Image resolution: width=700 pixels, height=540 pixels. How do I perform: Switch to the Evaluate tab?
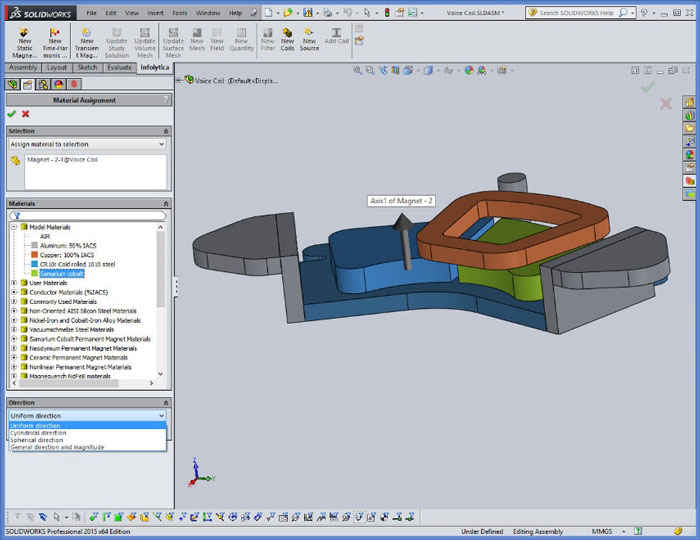pyautogui.click(x=119, y=67)
